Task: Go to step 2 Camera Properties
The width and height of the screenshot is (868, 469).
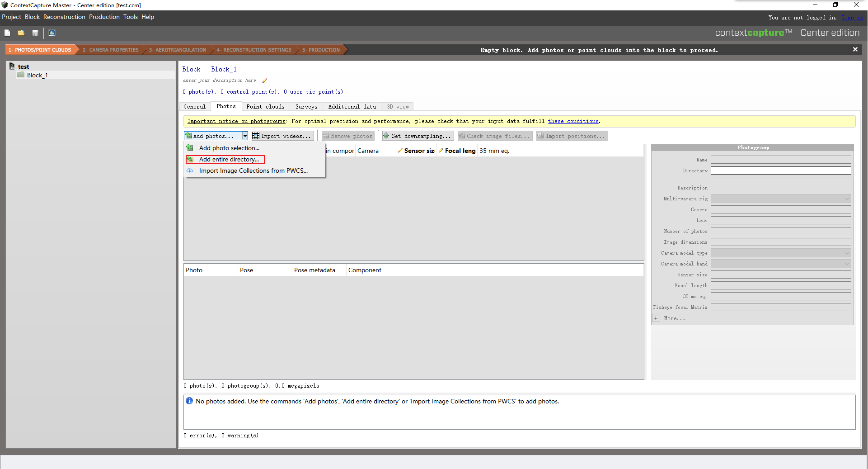Action: (x=110, y=50)
